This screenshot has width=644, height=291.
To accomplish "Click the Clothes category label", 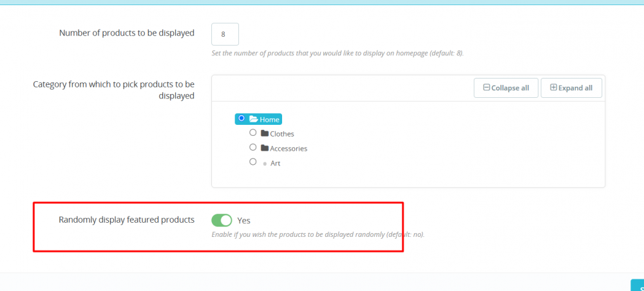I will [x=282, y=134].
